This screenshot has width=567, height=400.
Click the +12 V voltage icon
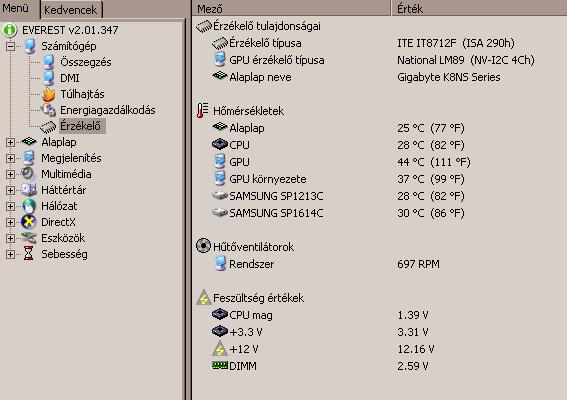219,349
